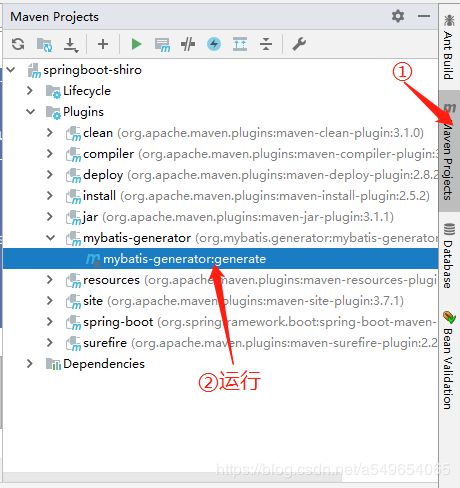Open panel gear options menu
Screen dimensions: 460x488
click(x=398, y=16)
